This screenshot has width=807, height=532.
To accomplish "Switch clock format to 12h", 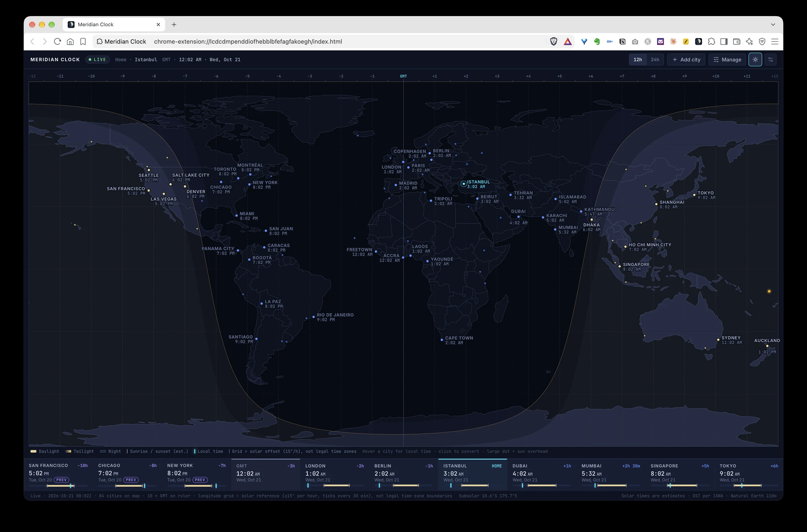I will 638,60.
